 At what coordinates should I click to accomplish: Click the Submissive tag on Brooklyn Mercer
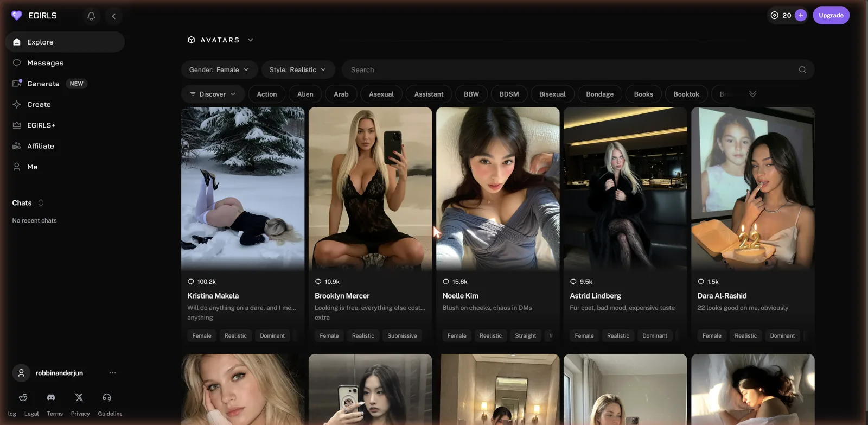(x=403, y=336)
